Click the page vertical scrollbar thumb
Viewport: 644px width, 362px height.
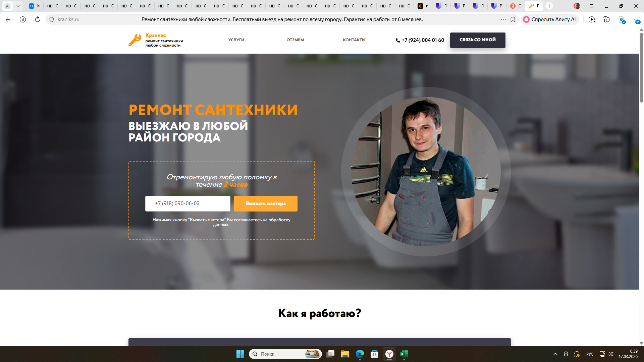[641, 67]
